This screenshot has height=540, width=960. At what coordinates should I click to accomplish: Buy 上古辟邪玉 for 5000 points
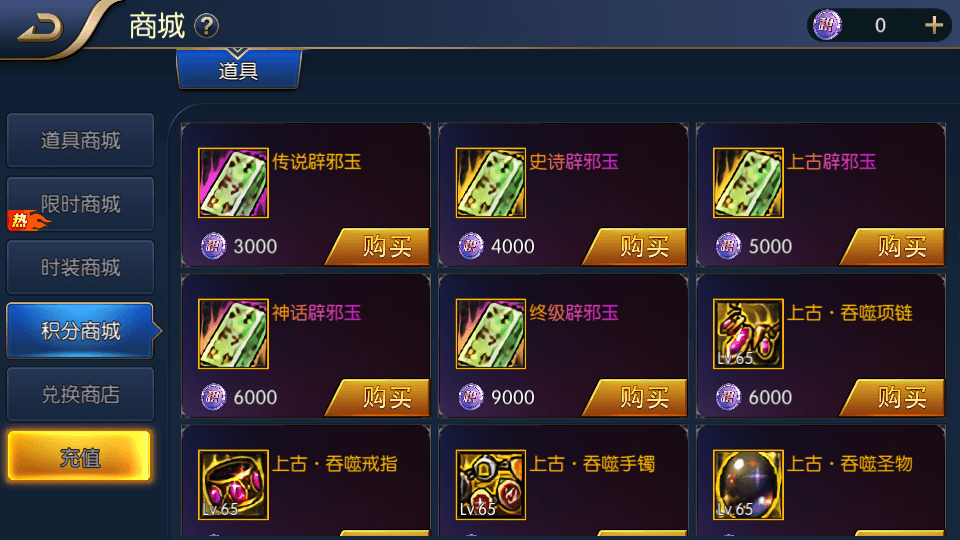pyautogui.click(x=893, y=247)
